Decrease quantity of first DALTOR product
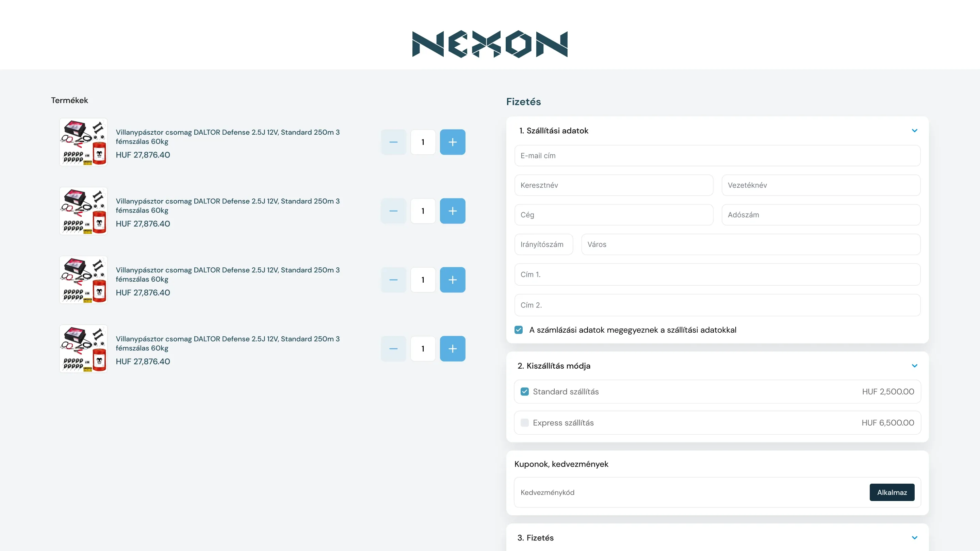The image size is (980, 551). click(x=393, y=142)
